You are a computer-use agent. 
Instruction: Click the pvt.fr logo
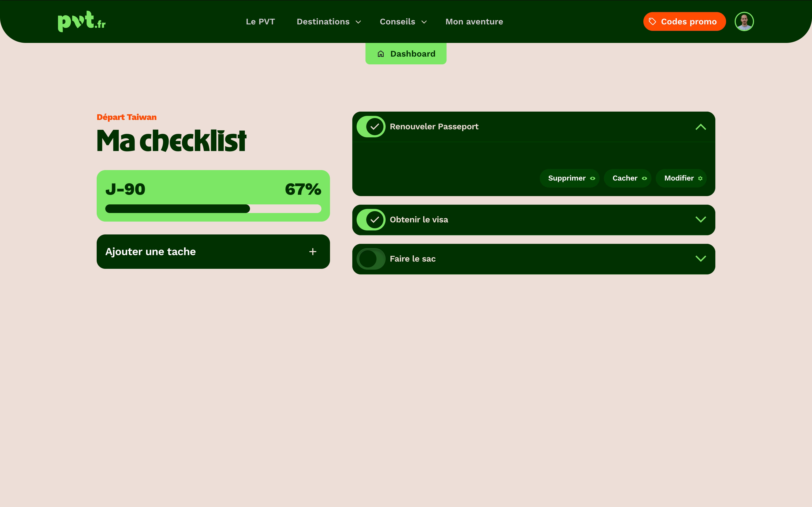click(x=82, y=21)
